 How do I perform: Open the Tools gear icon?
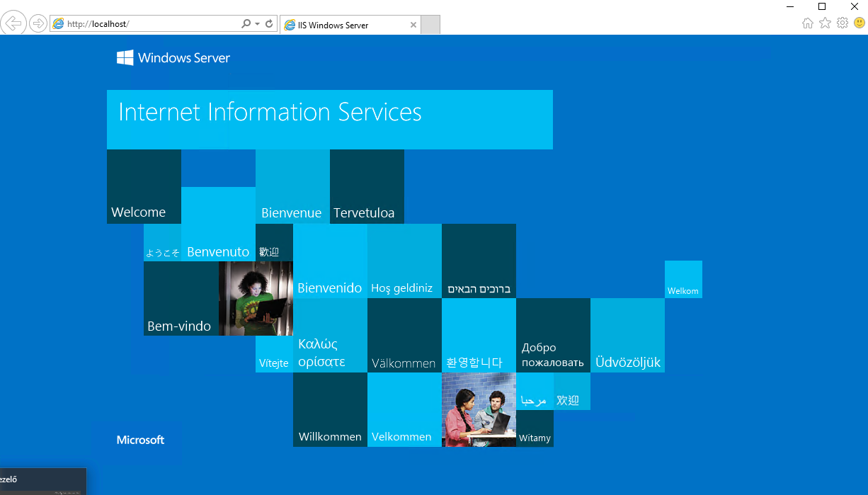(842, 23)
